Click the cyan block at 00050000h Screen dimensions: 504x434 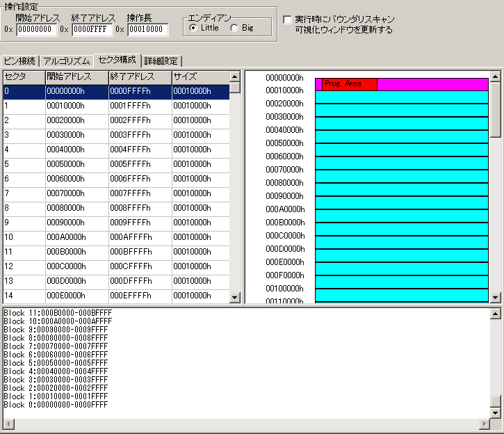[x=402, y=150]
